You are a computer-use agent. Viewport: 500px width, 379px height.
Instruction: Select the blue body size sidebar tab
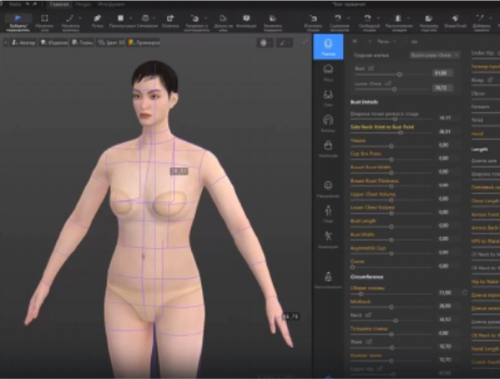click(x=328, y=47)
